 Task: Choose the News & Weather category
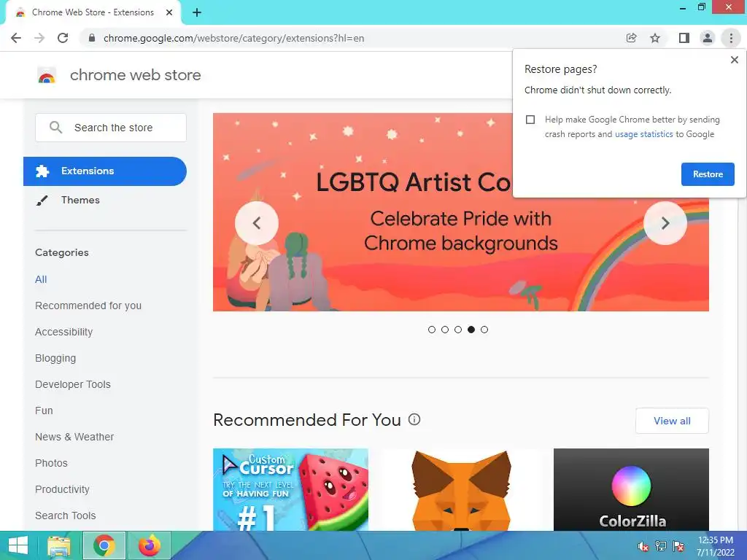74,437
